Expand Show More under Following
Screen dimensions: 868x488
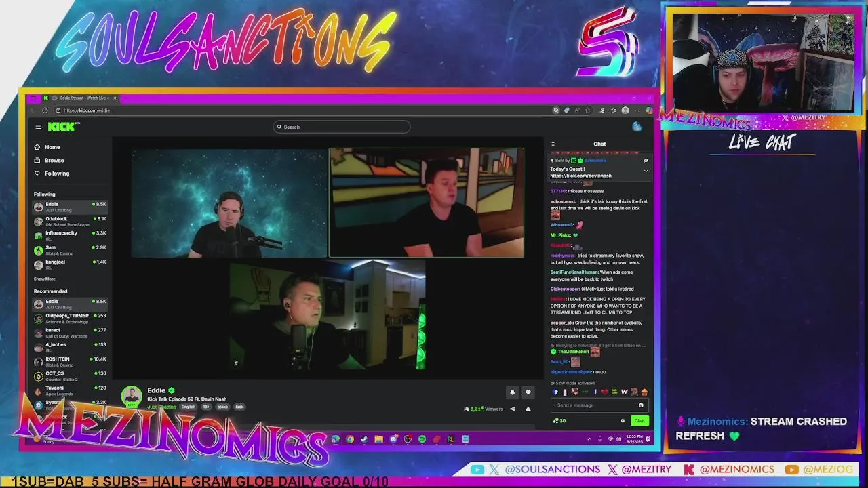coord(45,279)
